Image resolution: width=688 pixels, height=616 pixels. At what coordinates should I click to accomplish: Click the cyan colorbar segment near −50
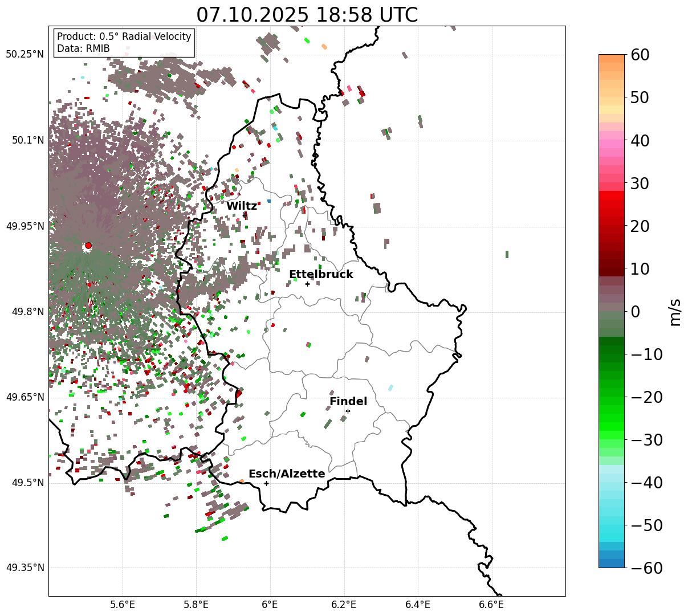tap(612, 530)
